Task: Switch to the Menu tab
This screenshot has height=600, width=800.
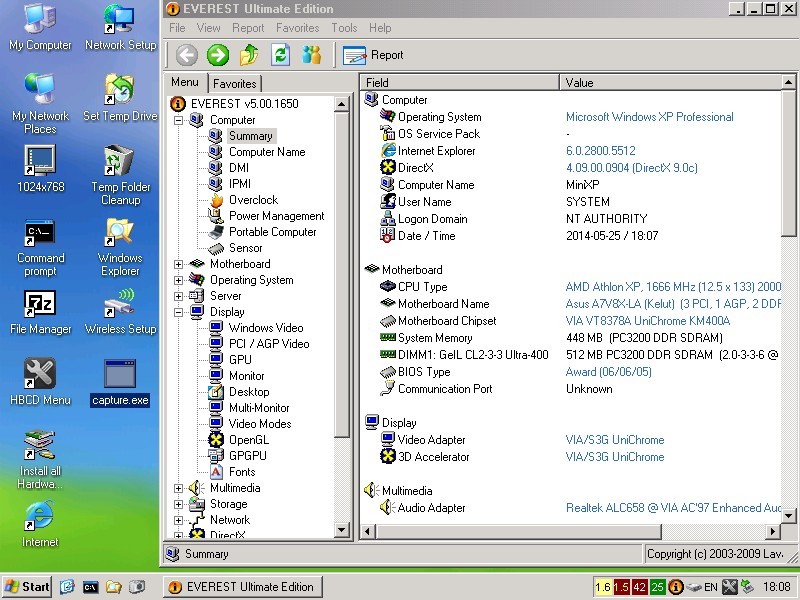Action: [185, 82]
